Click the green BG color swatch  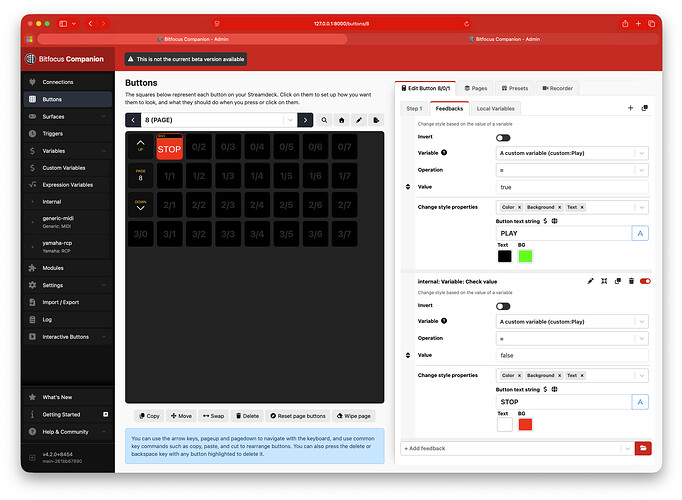(525, 255)
